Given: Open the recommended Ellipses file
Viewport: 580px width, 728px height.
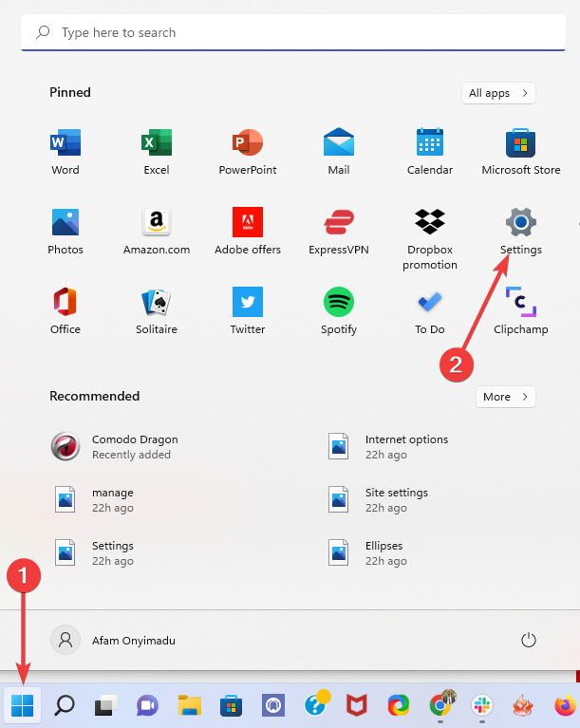Looking at the screenshot, I should [x=366, y=553].
